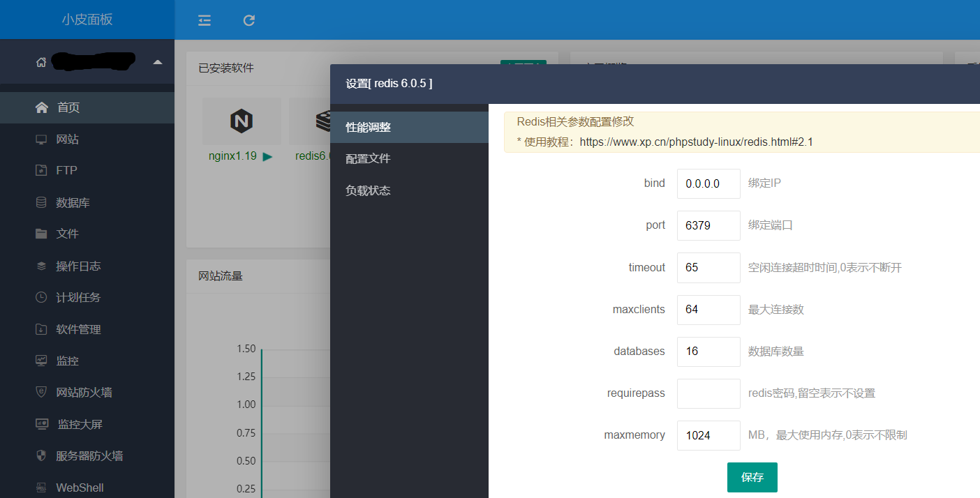Select 配置文件 tab in redis settings

409,158
